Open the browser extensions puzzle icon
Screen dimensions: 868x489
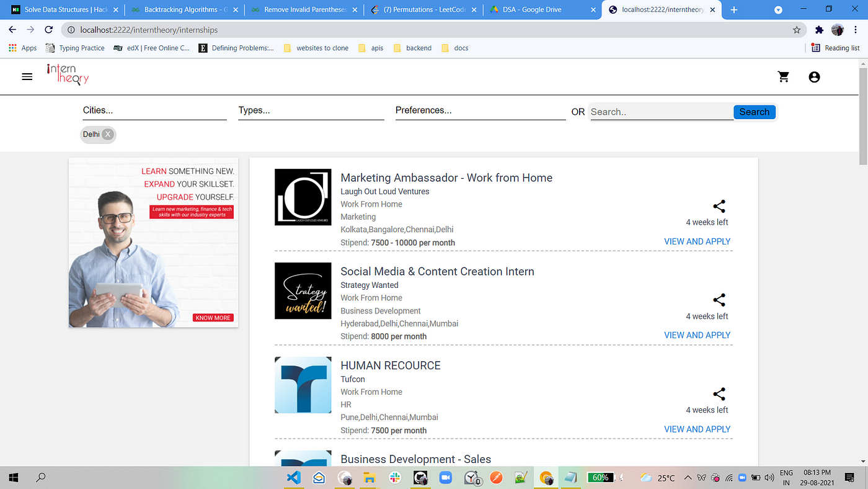[x=819, y=30]
